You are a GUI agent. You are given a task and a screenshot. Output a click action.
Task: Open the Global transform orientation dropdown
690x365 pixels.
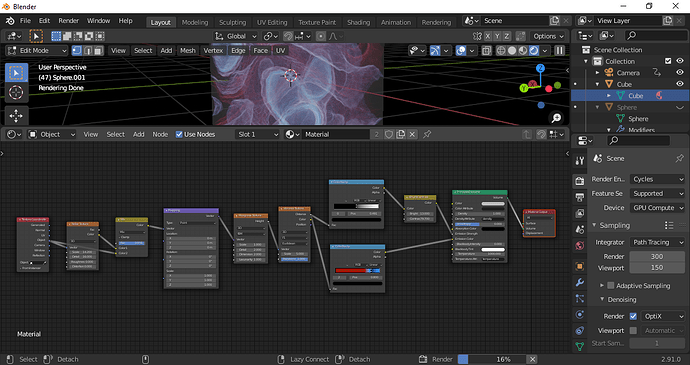[x=235, y=36]
